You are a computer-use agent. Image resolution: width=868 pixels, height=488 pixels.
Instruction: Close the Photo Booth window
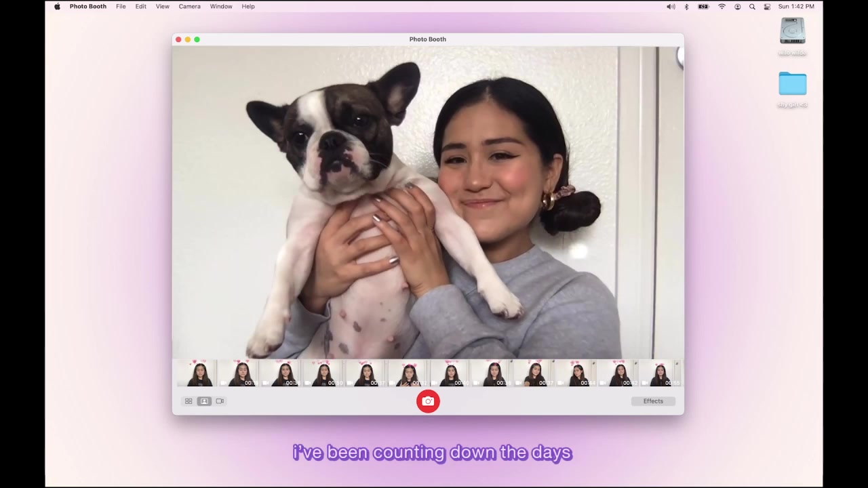pos(178,39)
